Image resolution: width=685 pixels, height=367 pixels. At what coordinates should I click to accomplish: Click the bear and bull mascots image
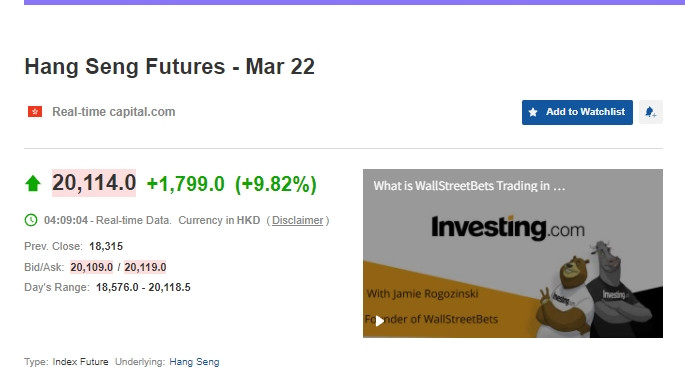[594, 290]
